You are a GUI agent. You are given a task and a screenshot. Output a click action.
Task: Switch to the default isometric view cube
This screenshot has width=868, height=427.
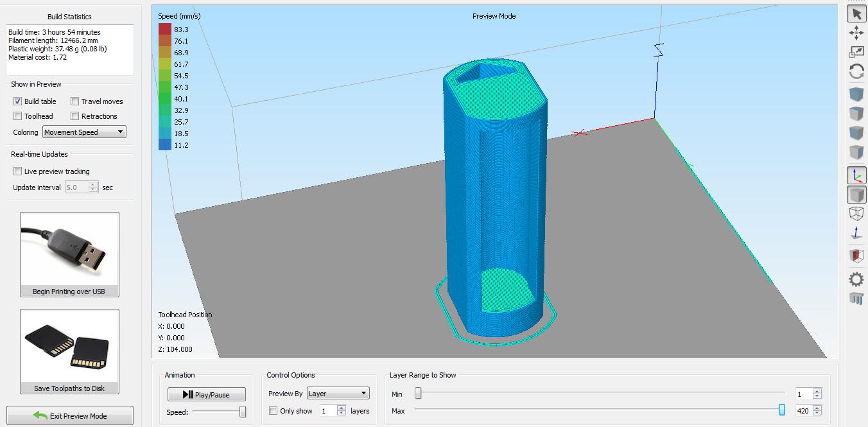click(856, 96)
